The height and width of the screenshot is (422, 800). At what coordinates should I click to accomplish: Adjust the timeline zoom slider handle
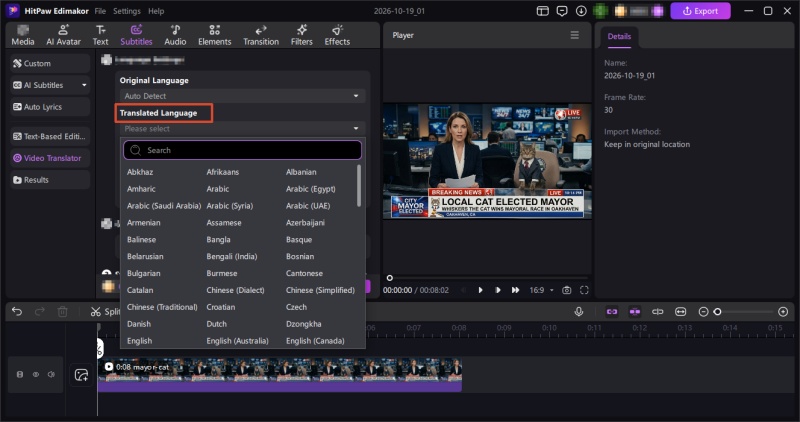point(717,312)
